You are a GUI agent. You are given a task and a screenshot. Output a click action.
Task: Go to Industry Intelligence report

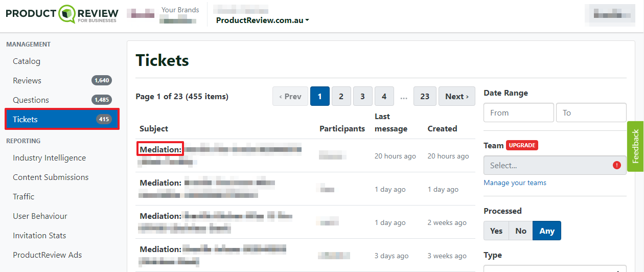49,158
